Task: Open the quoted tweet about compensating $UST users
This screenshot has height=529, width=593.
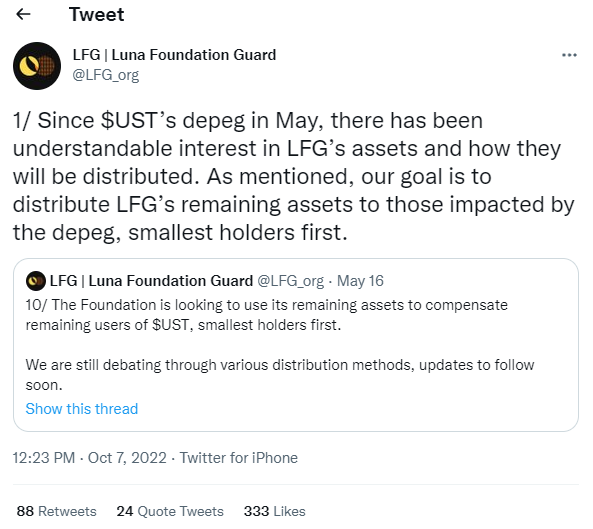Action: click(296, 345)
